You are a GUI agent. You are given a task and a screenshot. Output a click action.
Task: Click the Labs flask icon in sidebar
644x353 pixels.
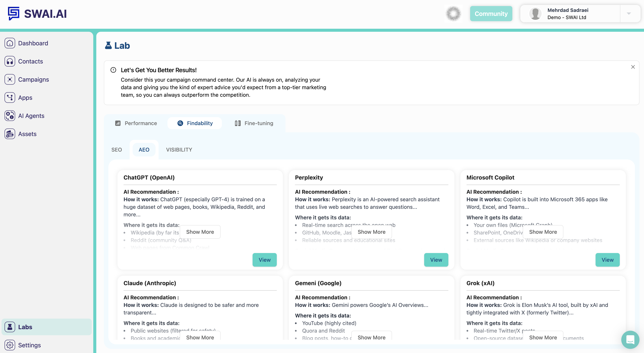10,327
